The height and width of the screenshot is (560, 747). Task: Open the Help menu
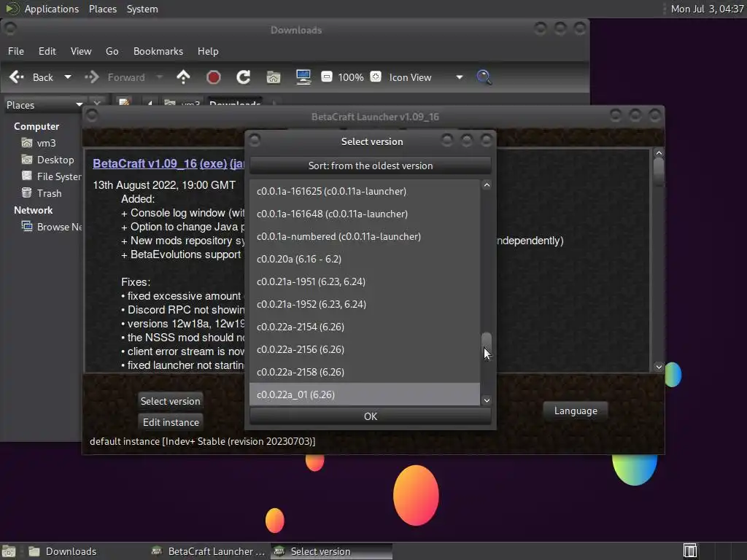point(208,51)
